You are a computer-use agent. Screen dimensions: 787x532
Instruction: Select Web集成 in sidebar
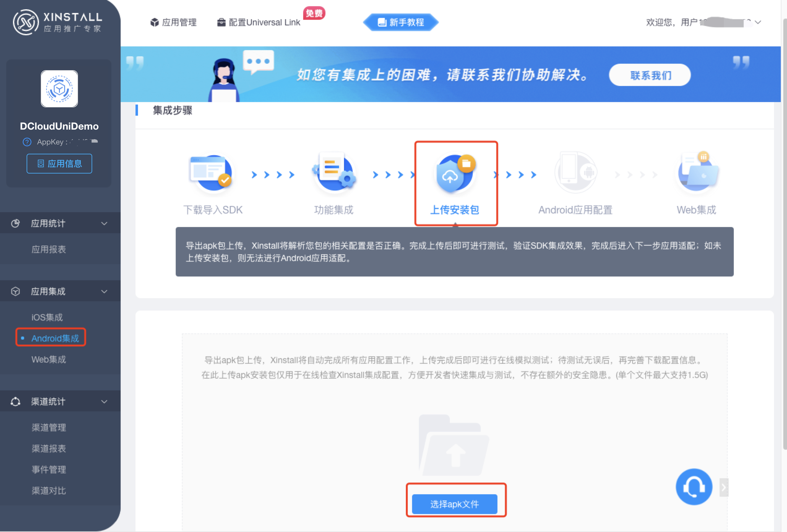49,359
